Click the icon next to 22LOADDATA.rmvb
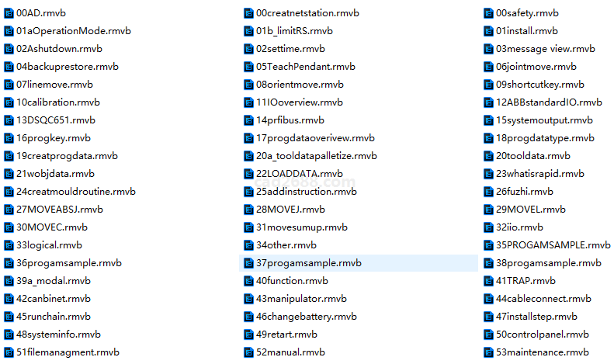The width and height of the screenshot is (614, 364). point(249,174)
